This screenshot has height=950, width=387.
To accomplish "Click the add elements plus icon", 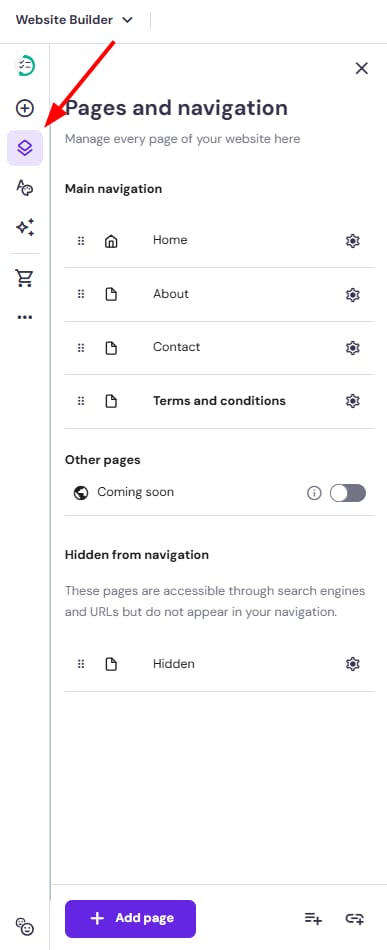I will [x=25, y=108].
